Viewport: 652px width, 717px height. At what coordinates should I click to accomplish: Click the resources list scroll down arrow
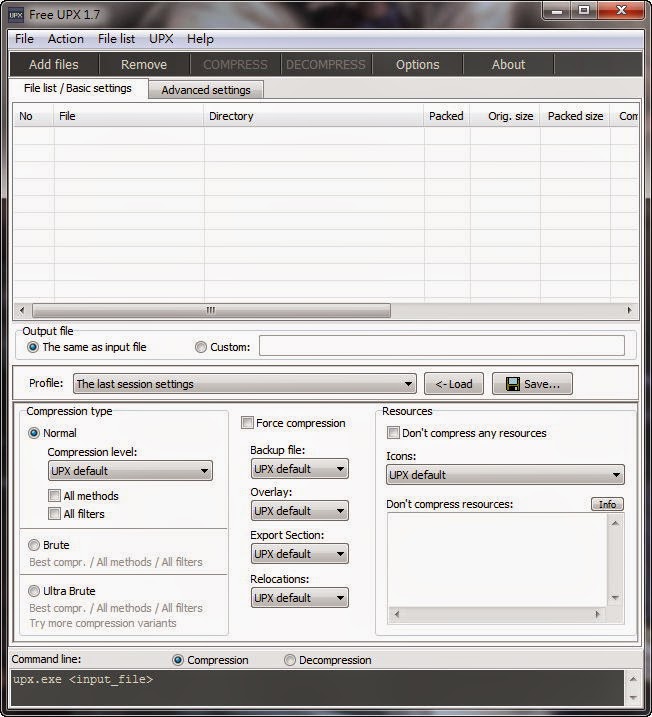pos(615,598)
